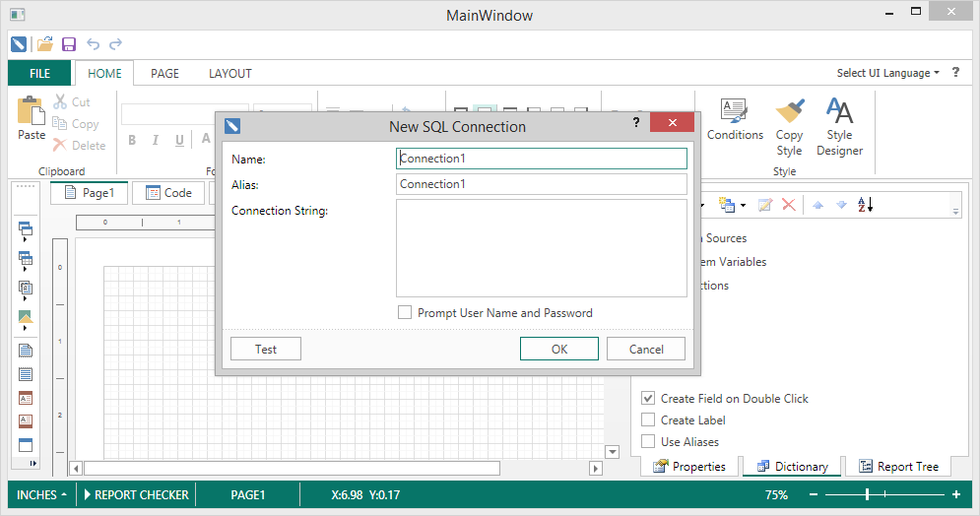Click the dialog help question mark

tap(636, 122)
